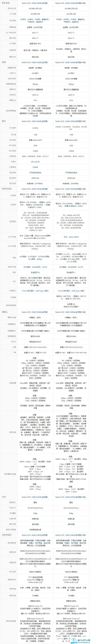Open the Redmi K30 全网通 link in the 摄像头 header row
The height and width of the screenshot is (644, 91).
35,312
